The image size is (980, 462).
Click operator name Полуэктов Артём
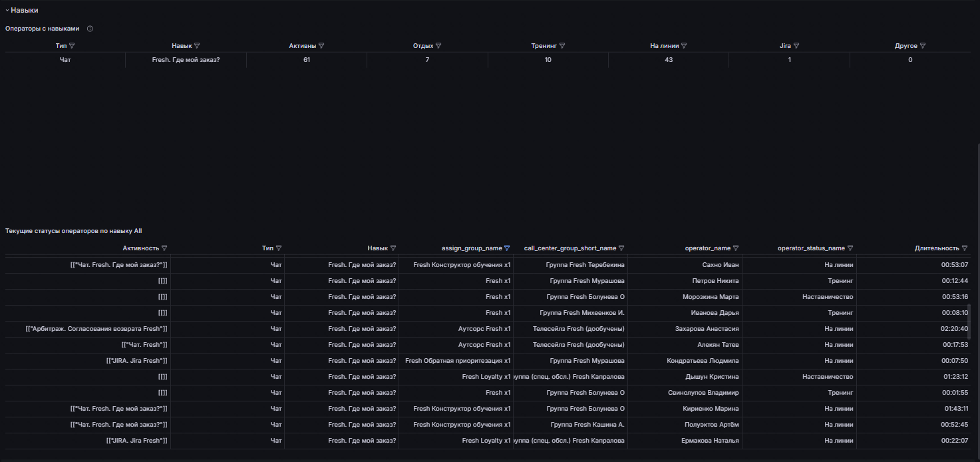[x=712, y=425]
